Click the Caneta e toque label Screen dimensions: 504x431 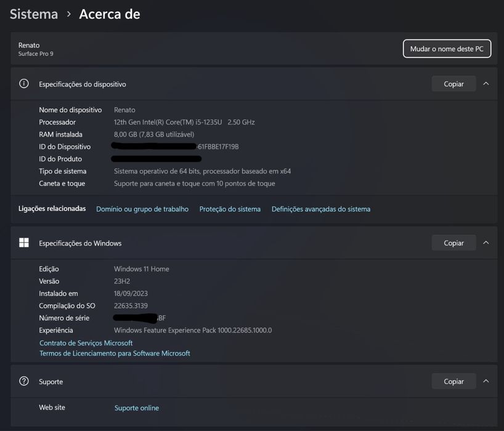coord(62,183)
